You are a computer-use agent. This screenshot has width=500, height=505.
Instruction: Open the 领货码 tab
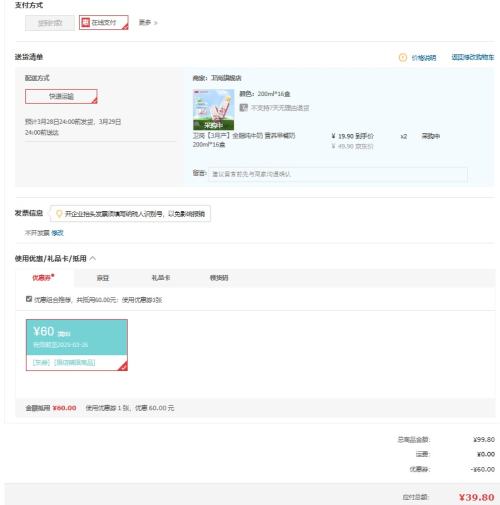(219, 278)
